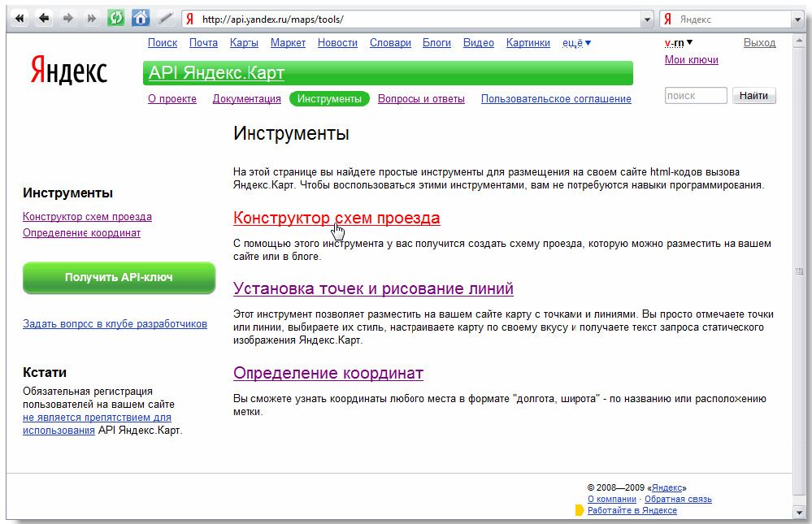This screenshot has width=812, height=524.
Task: Select the highlighted Инструменты tab
Action: click(329, 99)
